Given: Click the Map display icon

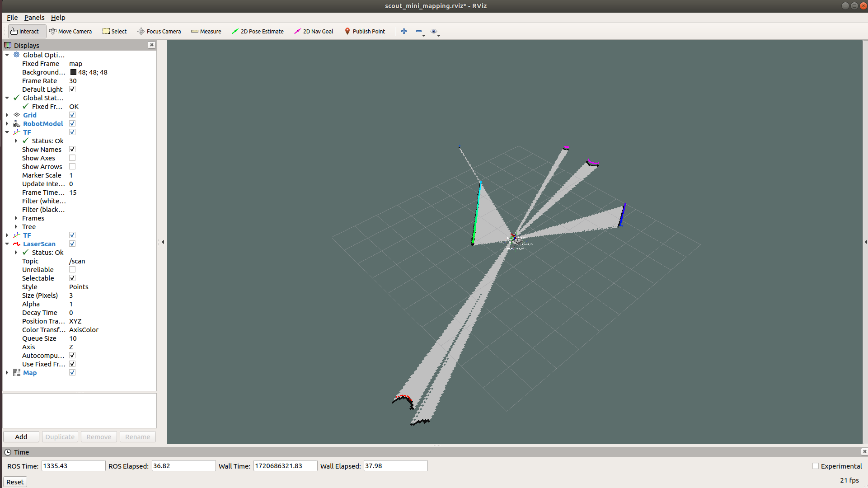Looking at the screenshot, I should [17, 372].
